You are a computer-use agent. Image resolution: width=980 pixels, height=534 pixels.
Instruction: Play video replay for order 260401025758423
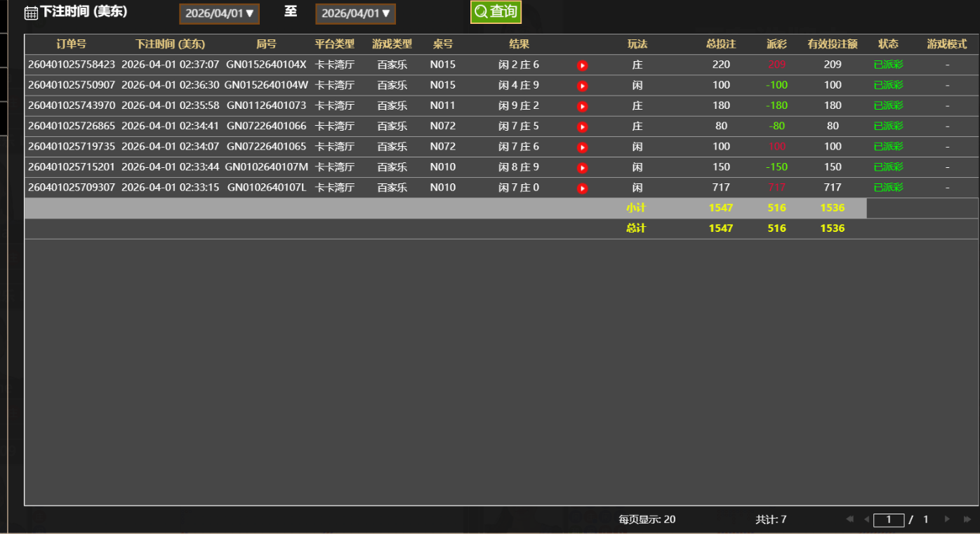click(582, 65)
